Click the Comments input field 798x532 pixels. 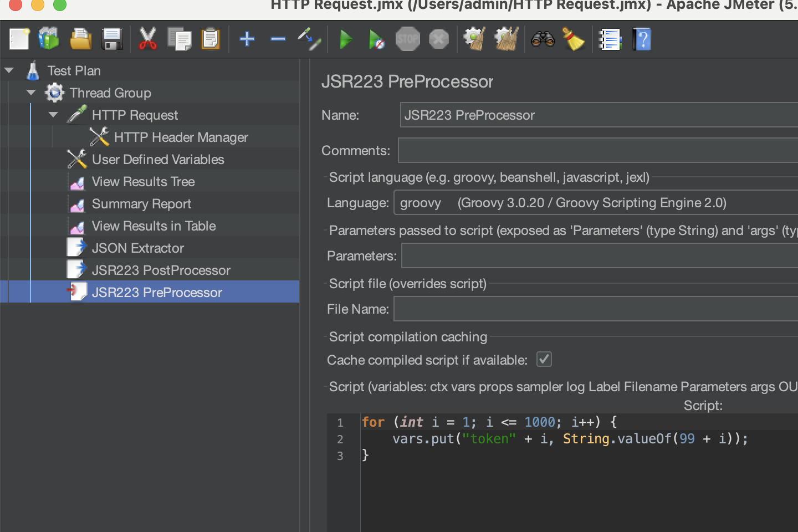[x=598, y=150]
